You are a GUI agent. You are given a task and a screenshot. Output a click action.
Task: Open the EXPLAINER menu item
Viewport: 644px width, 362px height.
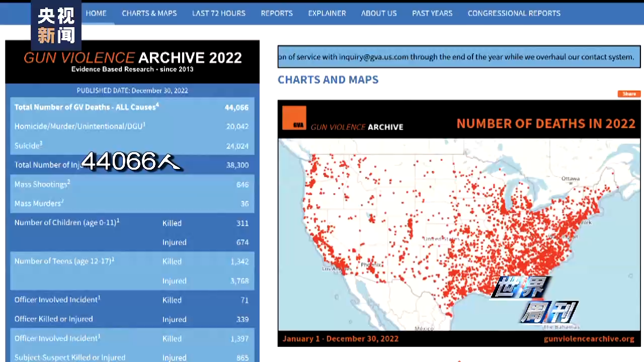coord(327,13)
